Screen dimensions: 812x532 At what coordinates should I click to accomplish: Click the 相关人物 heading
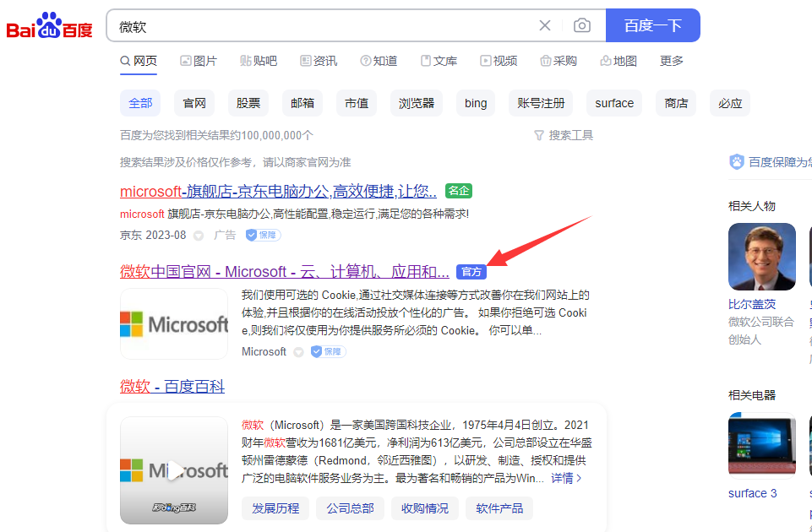pos(751,207)
